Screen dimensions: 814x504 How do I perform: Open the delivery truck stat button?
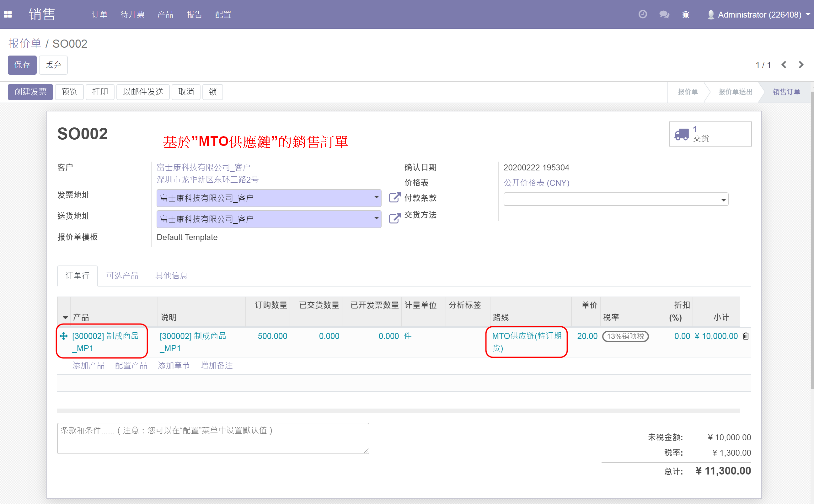(x=710, y=134)
